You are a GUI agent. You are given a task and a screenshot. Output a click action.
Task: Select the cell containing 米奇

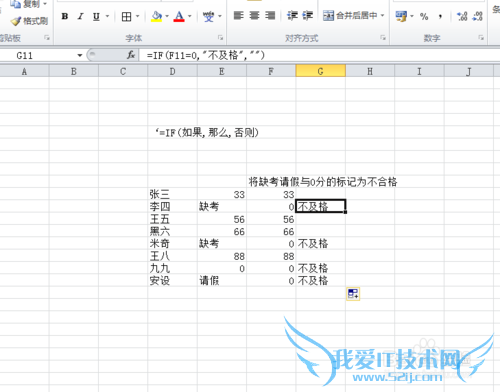pyautogui.click(x=172, y=244)
